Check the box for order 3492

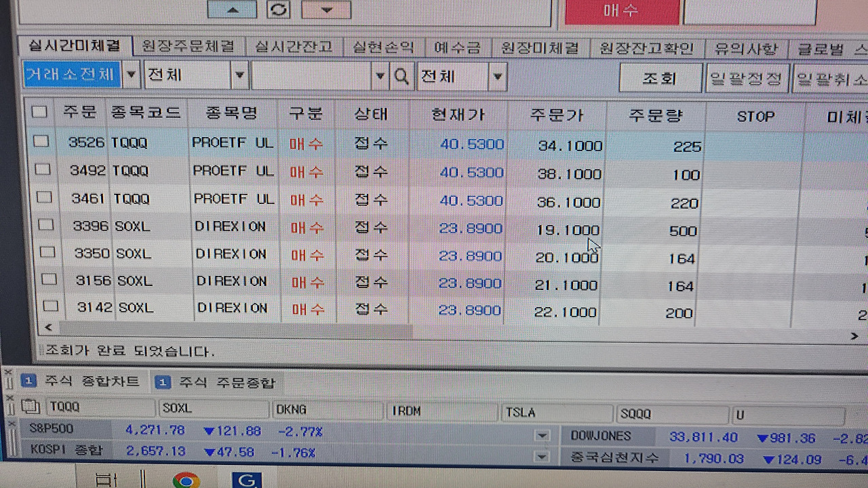[x=43, y=169]
